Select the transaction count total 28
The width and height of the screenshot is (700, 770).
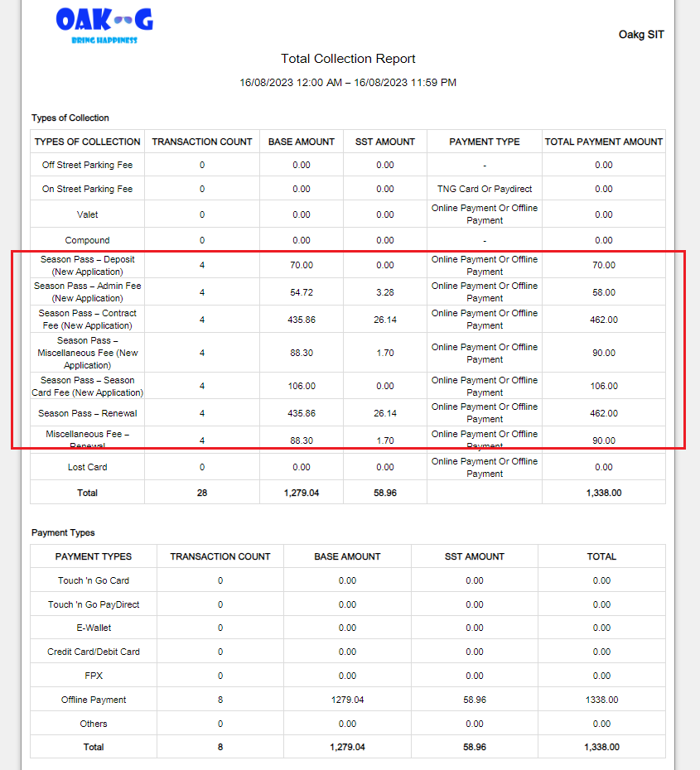202,493
